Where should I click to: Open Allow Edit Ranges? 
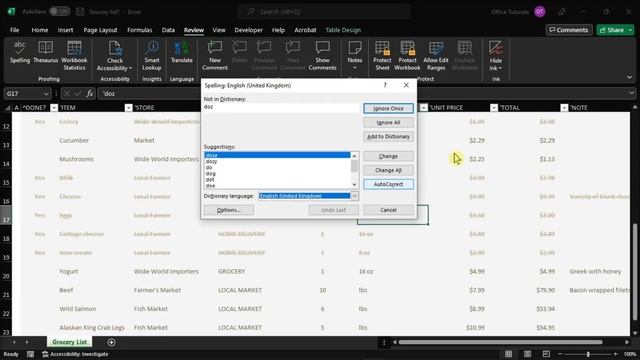click(x=436, y=56)
